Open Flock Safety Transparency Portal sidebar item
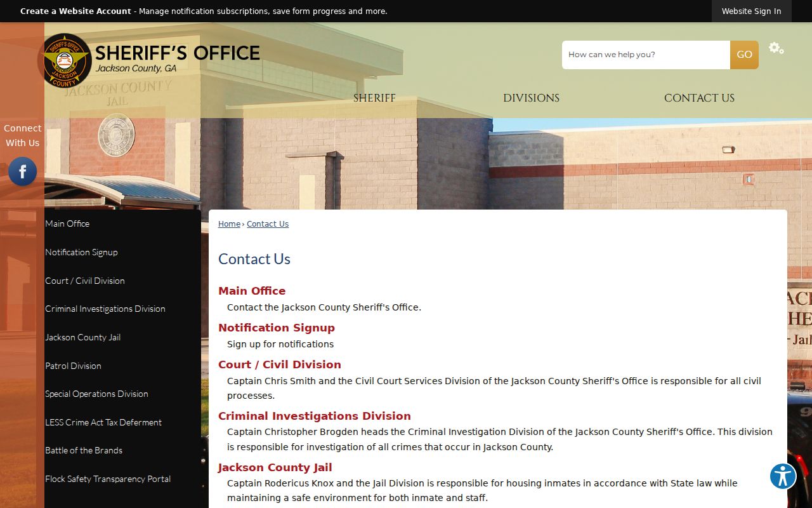Viewport: 812px width, 508px height. tap(108, 479)
